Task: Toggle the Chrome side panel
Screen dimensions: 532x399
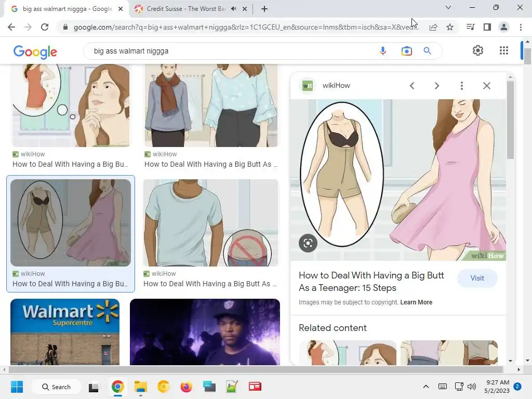Action: click(x=487, y=27)
